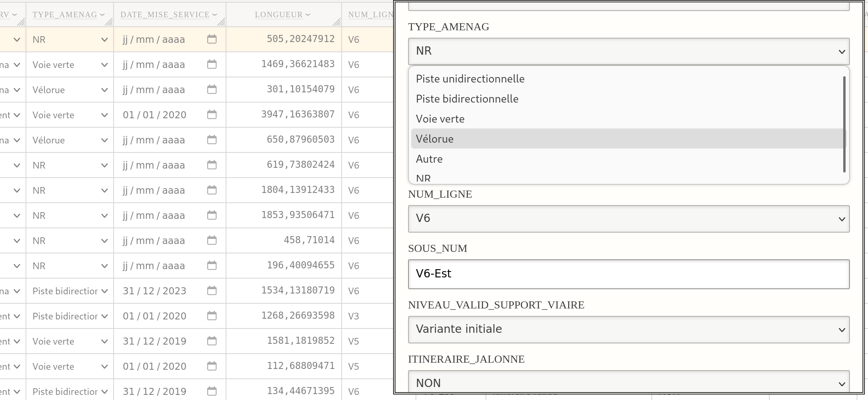Screen dimensions: 868x400
Task: Click the scrollbar of the open options list
Action: pos(844,124)
